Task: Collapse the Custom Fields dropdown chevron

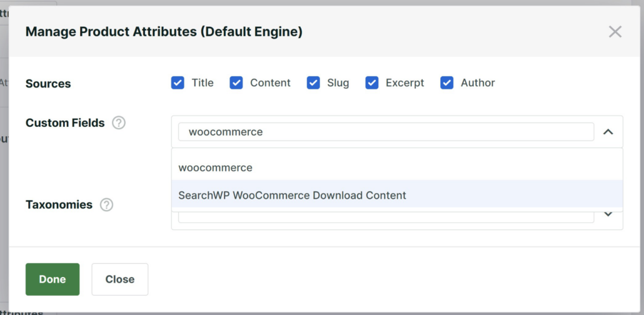Action: click(x=608, y=132)
